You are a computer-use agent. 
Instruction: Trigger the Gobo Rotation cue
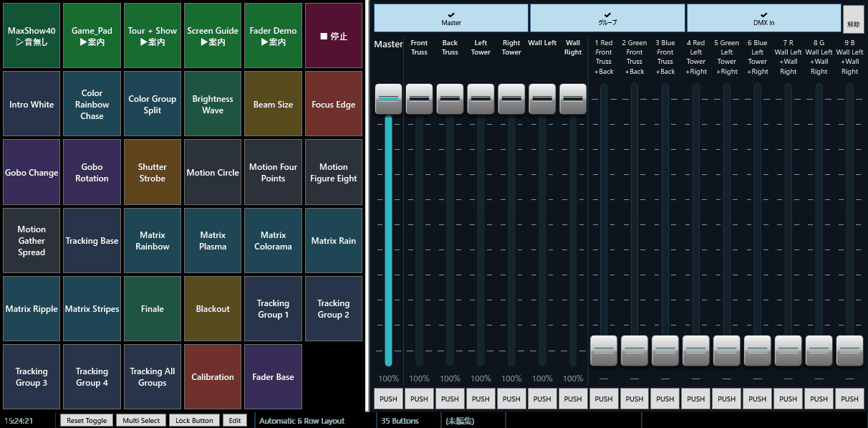click(92, 172)
